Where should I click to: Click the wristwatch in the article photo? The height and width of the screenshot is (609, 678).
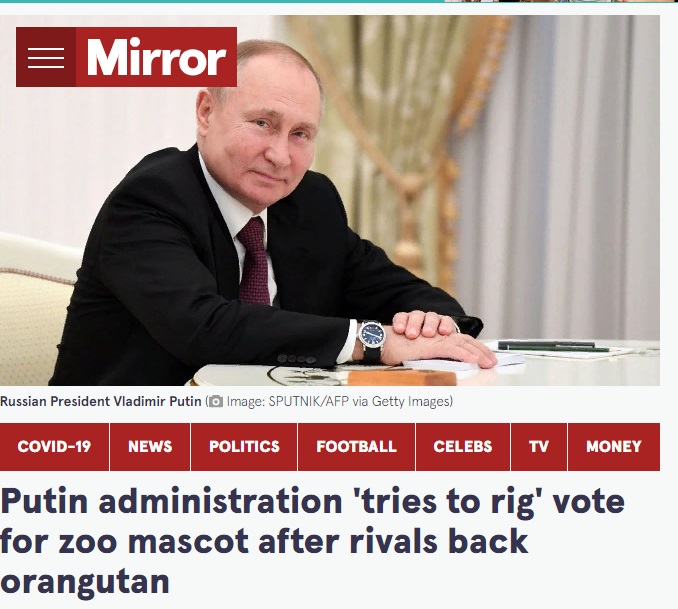click(372, 340)
